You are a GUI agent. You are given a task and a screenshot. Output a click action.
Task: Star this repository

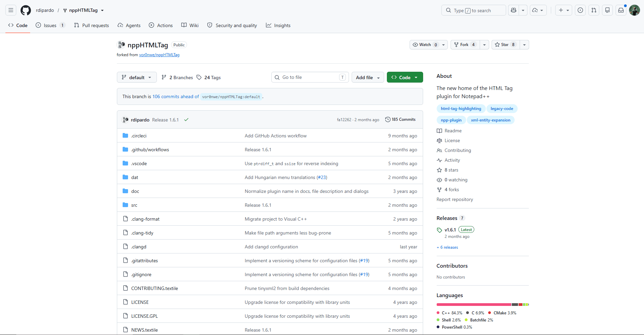[505, 45]
